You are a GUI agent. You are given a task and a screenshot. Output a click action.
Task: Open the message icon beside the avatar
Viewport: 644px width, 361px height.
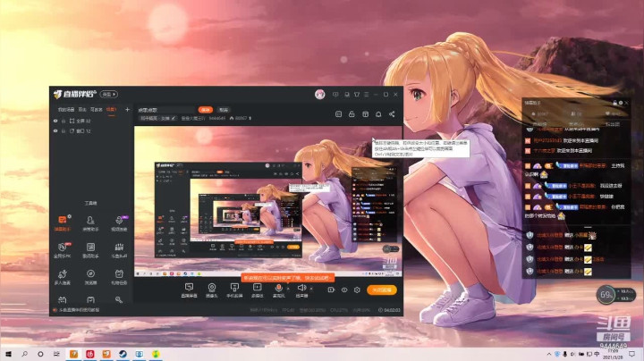click(x=335, y=95)
